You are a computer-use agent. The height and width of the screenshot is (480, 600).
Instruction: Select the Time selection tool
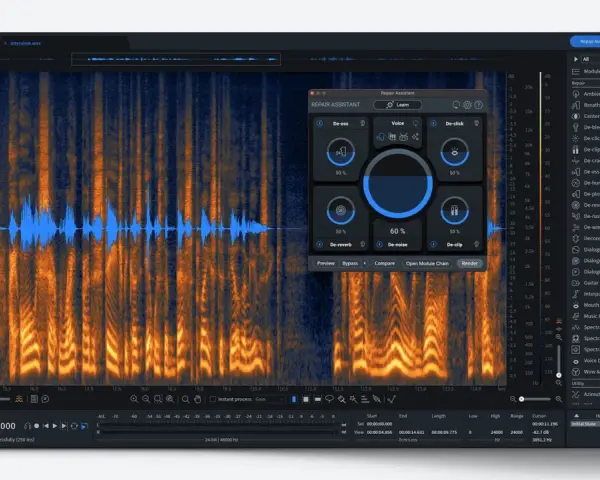tap(293, 399)
